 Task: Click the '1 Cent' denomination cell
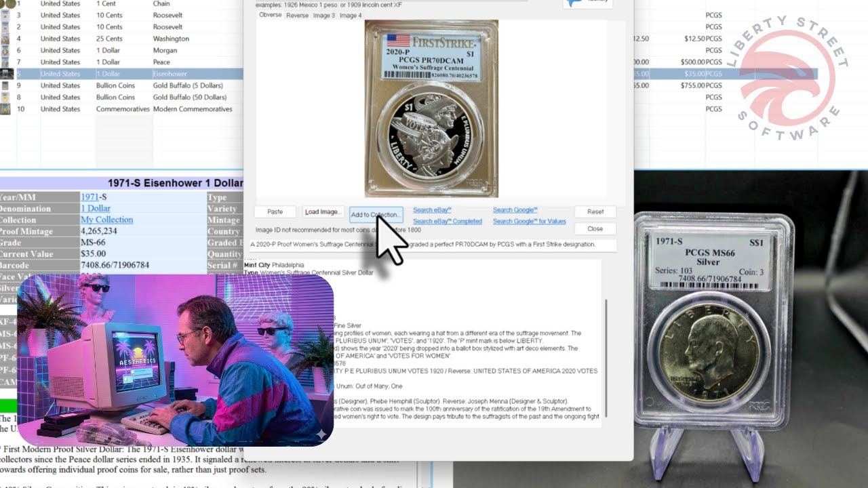[106, 4]
